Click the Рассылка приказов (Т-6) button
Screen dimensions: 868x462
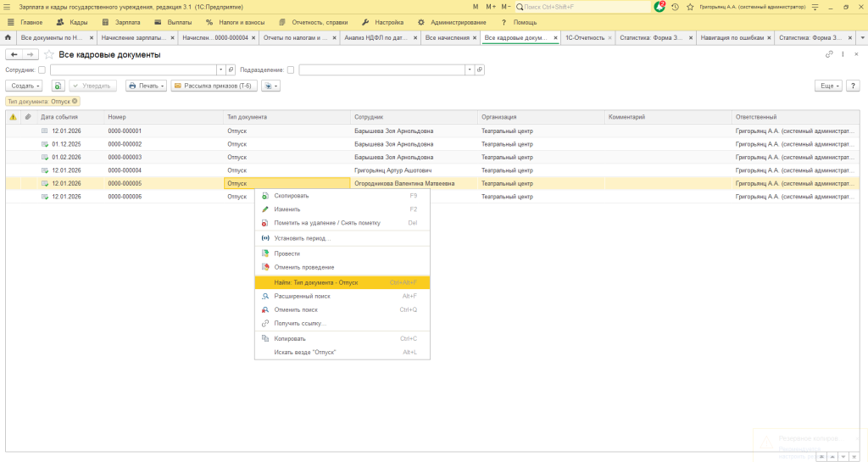(214, 86)
